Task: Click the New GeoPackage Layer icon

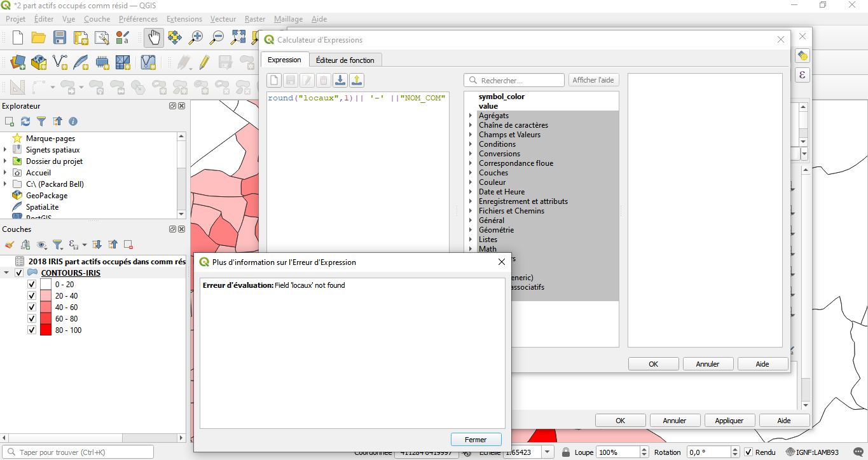Action: point(39,62)
